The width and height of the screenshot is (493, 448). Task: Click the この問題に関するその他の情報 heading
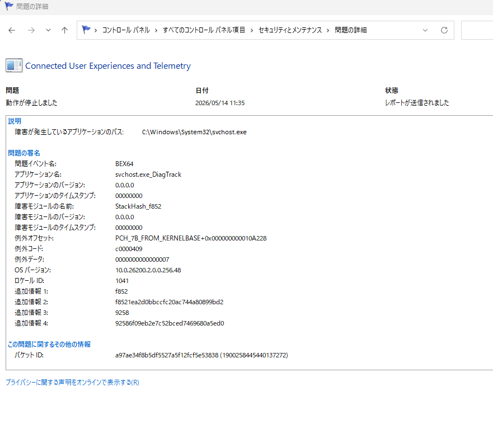49,345
